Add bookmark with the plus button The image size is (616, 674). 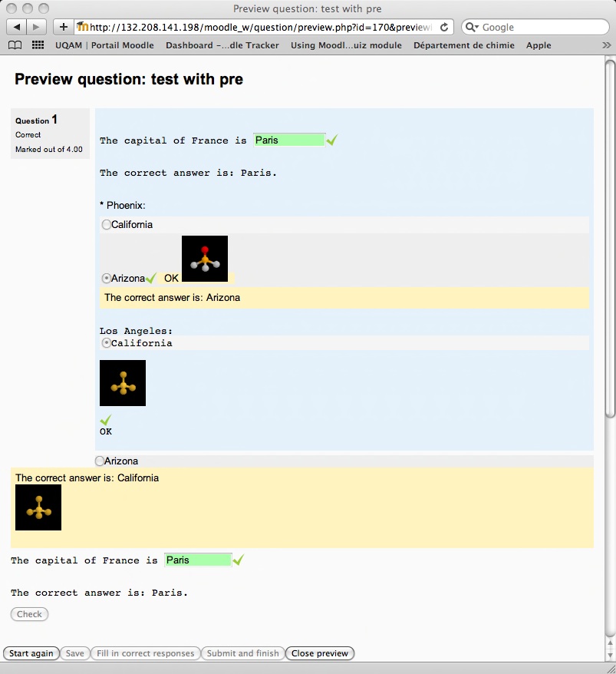(63, 27)
